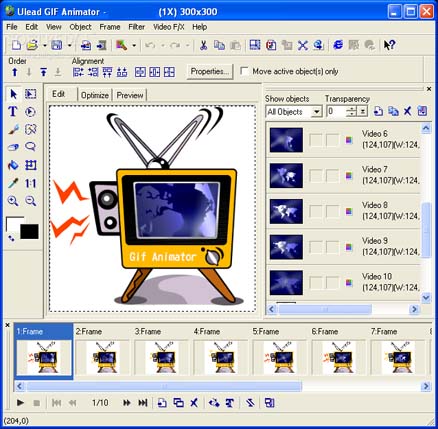Switch to the Preview tab
Image resolution: width=438 pixels, height=429 pixels.
130,95
